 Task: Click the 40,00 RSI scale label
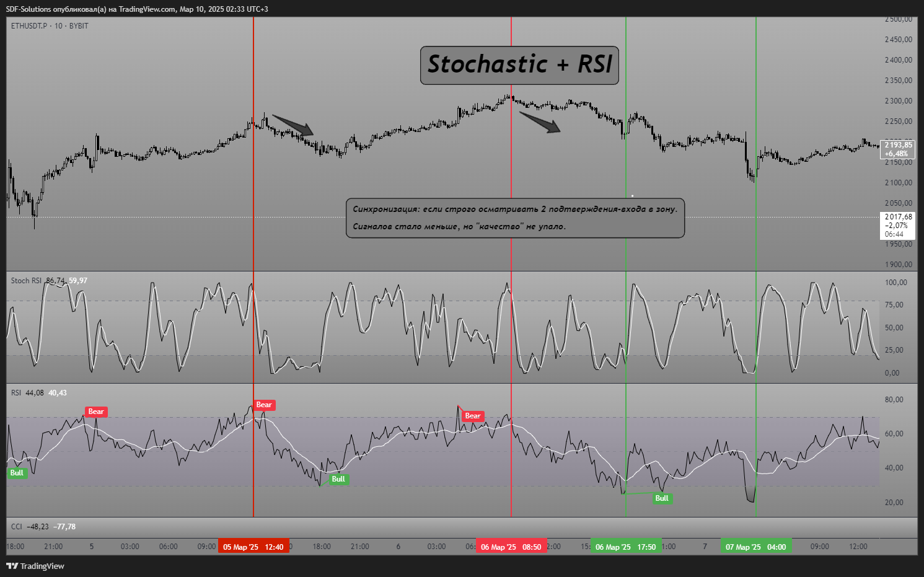(x=894, y=468)
